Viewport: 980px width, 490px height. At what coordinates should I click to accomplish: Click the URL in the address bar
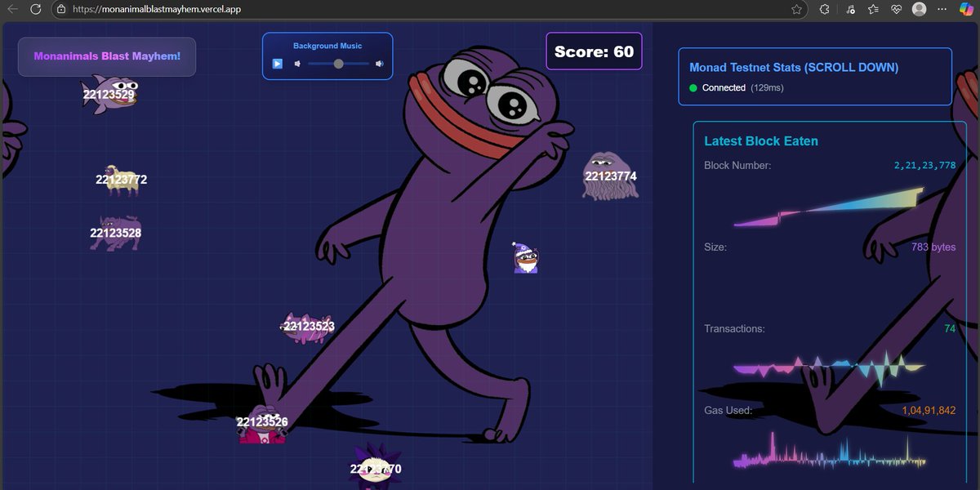[156, 10]
